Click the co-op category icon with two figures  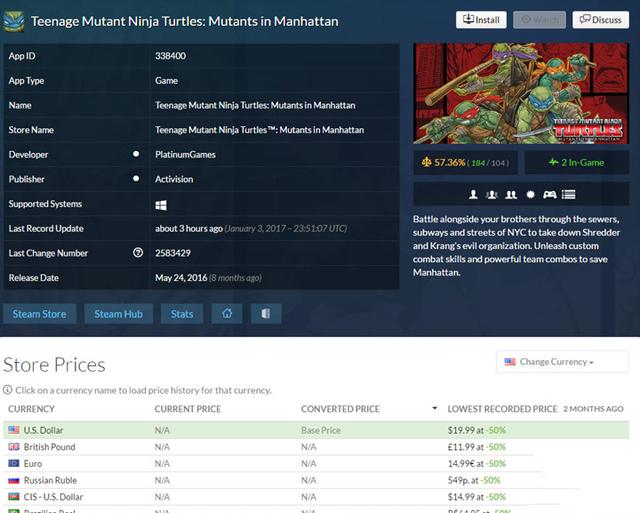pos(511,195)
